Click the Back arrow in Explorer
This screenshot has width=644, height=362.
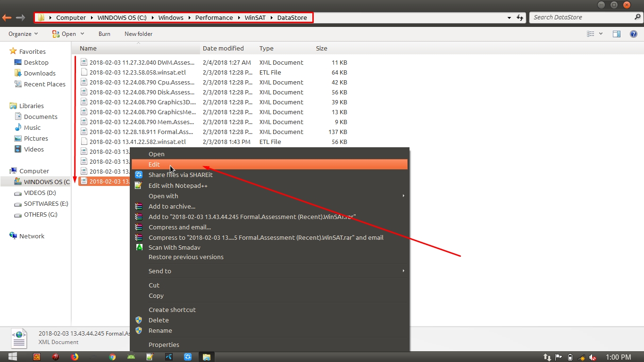click(x=7, y=18)
